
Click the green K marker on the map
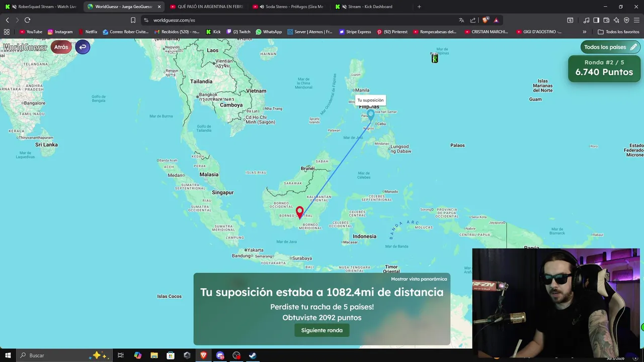[x=435, y=59]
